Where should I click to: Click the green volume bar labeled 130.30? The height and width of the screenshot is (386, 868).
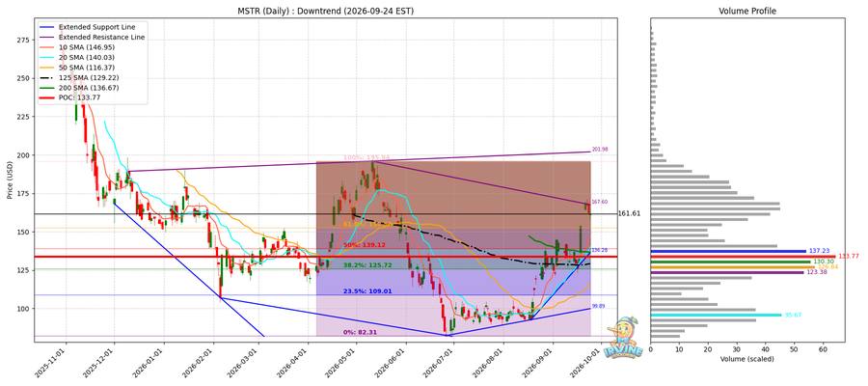coord(731,262)
